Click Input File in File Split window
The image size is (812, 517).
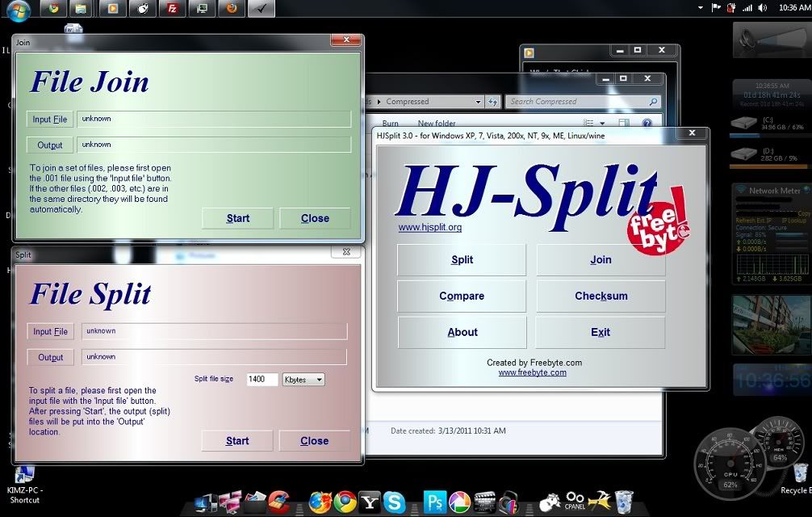pos(50,331)
